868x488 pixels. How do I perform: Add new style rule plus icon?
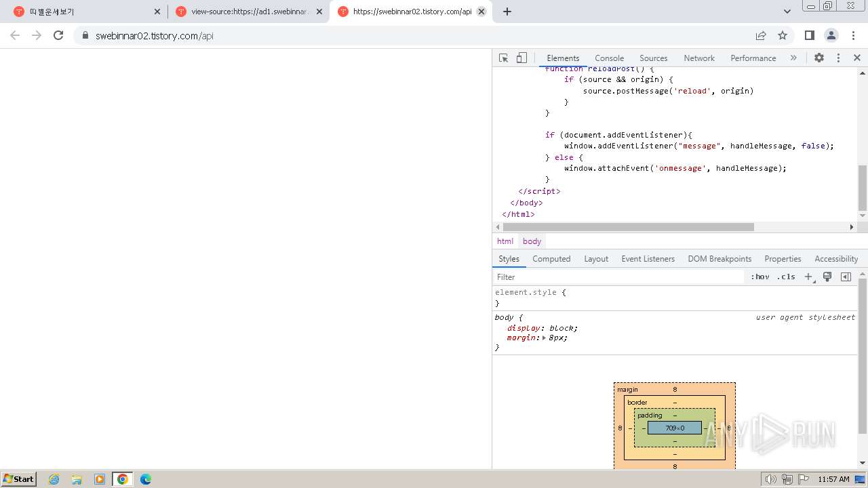pyautogui.click(x=808, y=277)
